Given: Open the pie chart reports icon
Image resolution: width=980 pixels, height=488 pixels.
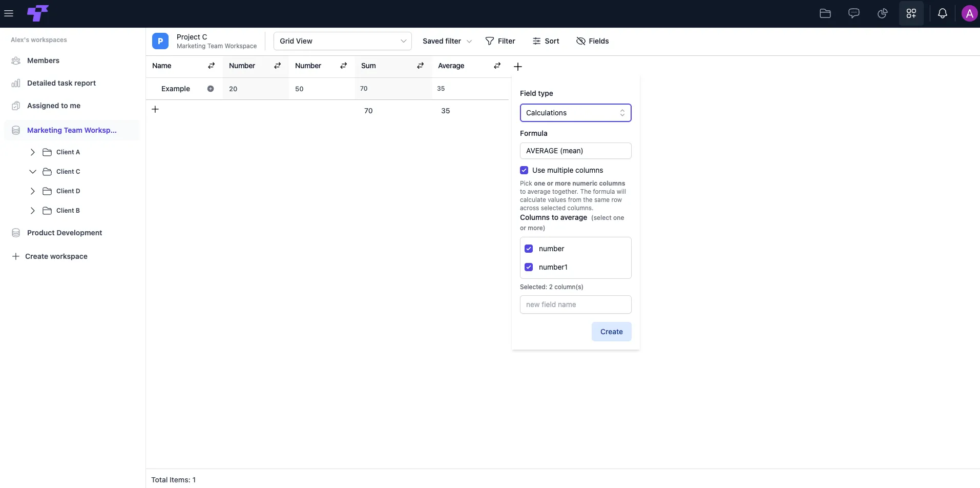Looking at the screenshot, I should tap(883, 14).
